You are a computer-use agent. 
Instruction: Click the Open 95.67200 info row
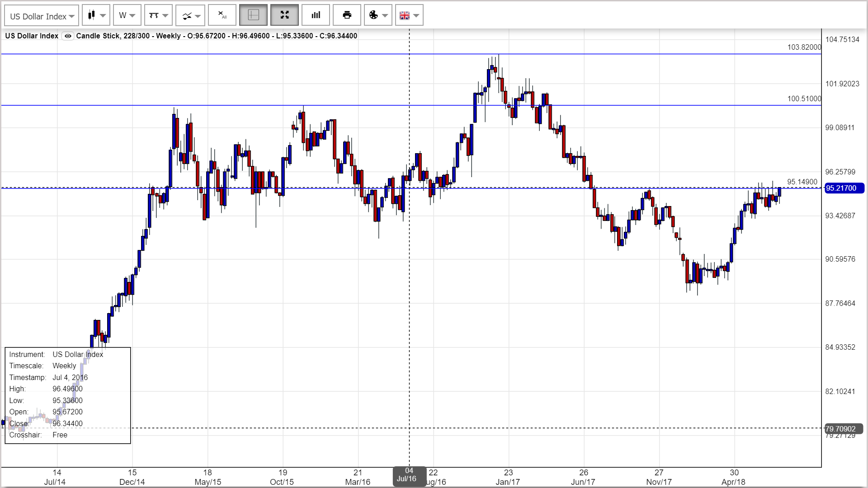coord(46,412)
